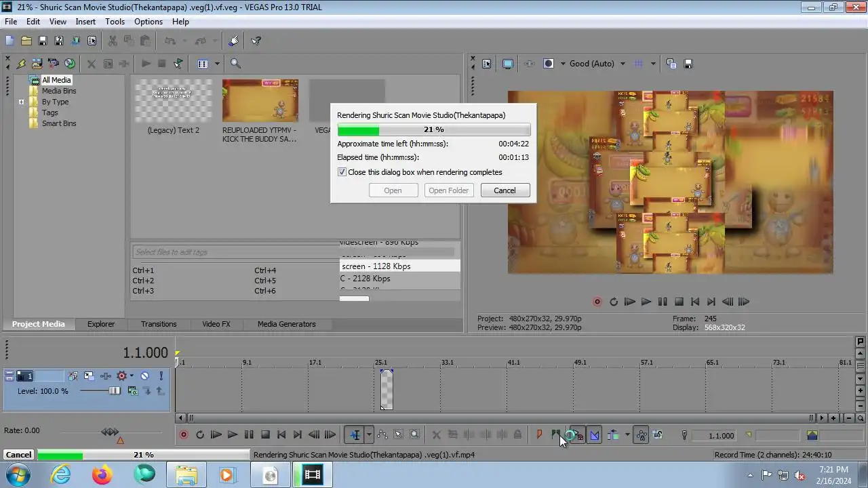Click Play From Start under the timeline

216,435
